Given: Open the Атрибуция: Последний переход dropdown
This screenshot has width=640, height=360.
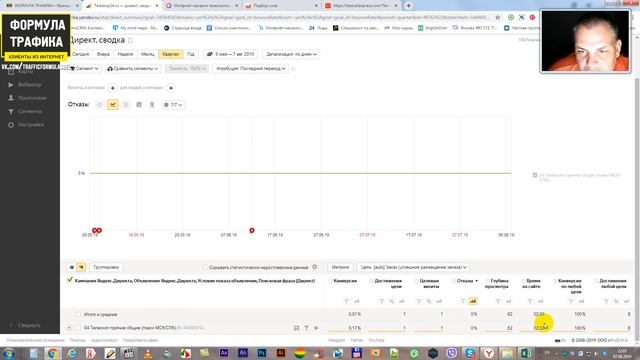Looking at the screenshot, I should click(251, 69).
